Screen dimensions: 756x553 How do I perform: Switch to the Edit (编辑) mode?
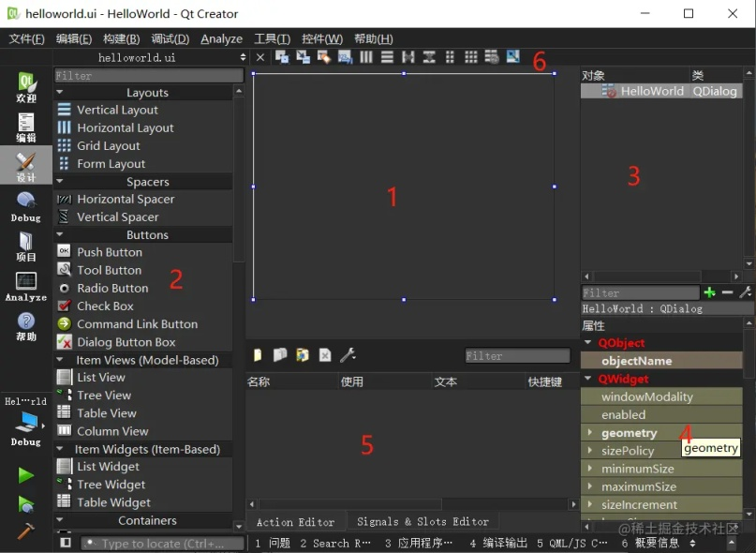26,127
